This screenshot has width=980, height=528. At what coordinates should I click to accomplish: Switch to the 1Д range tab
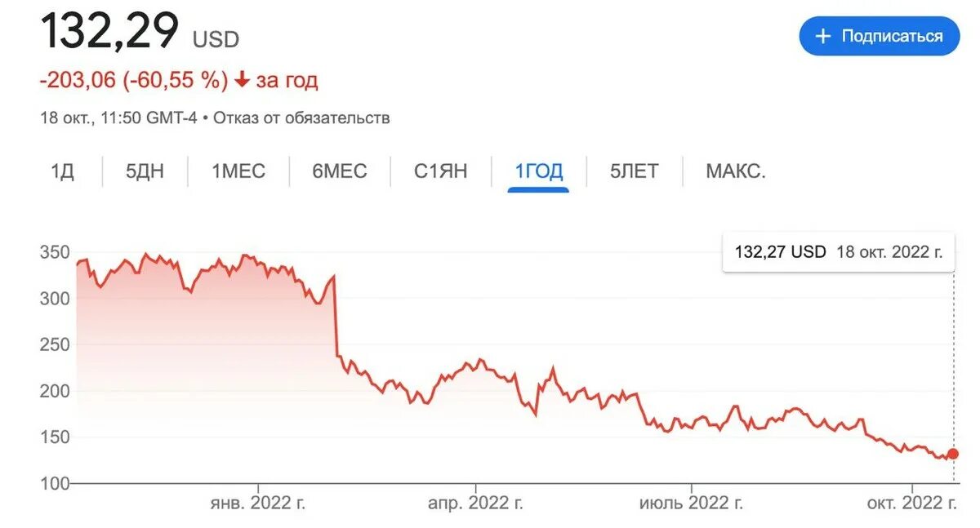click(63, 171)
